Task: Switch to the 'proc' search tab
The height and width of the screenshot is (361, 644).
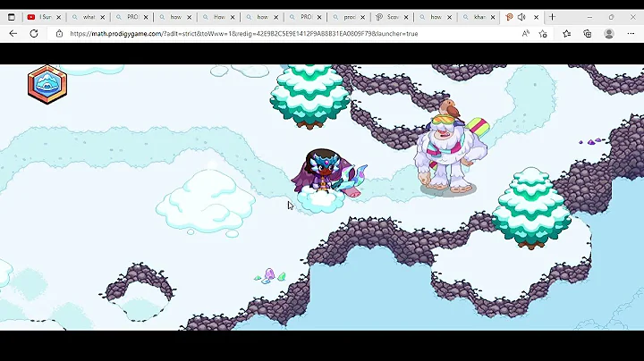Action: [x=350, y=17]
